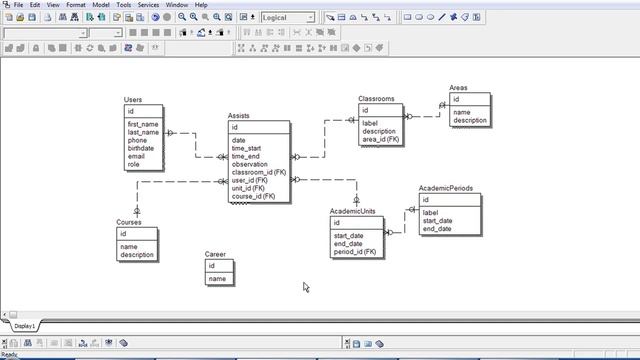Open the Model menu
640x360 pixels.
coord(101,5)
